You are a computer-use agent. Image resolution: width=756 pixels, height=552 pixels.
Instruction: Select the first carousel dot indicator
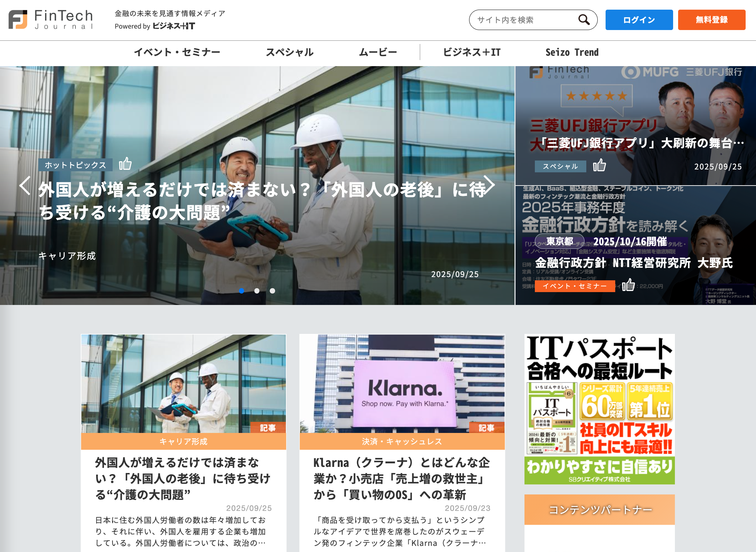click(242, 291)
